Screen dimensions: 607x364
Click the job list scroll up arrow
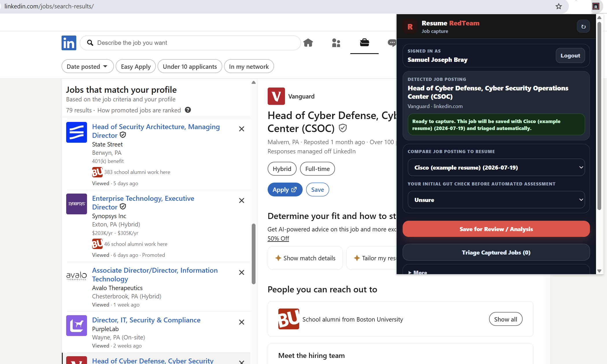(x=253, y=83)
